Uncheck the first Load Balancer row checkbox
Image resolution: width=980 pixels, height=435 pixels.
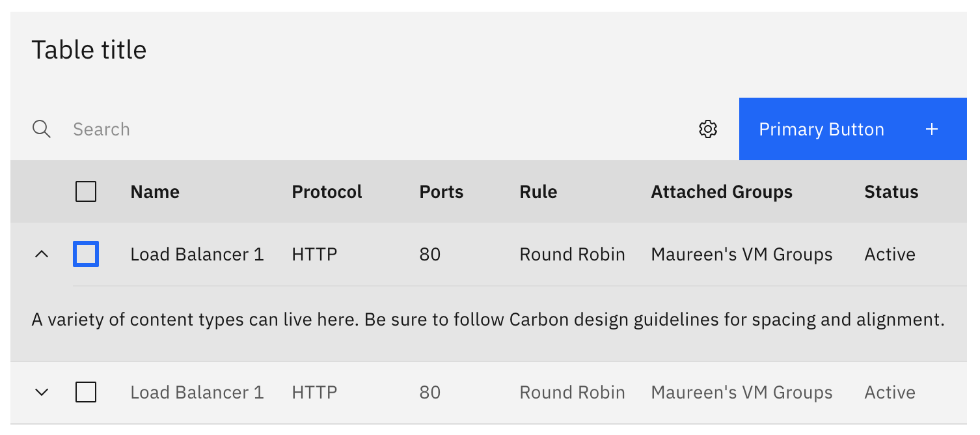tap(85, 254)
